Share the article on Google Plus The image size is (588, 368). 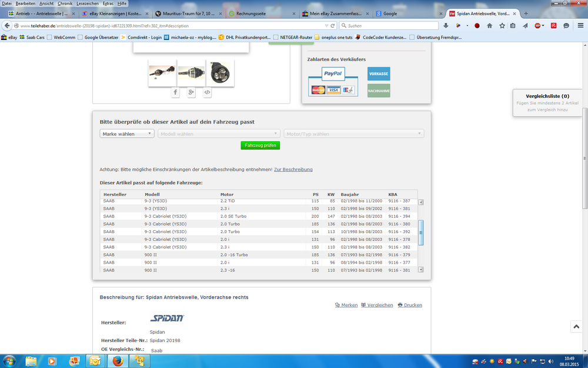[191, 92]
